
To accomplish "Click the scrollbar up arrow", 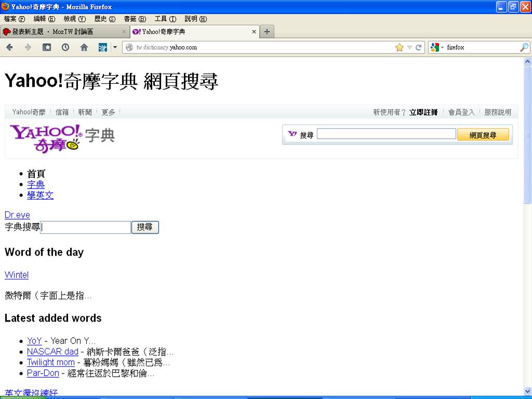I will click(x=527, y=61).
